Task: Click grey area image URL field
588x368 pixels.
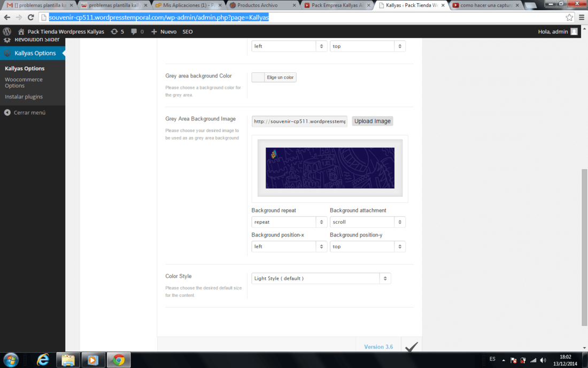Action: [x=299, y=121]
